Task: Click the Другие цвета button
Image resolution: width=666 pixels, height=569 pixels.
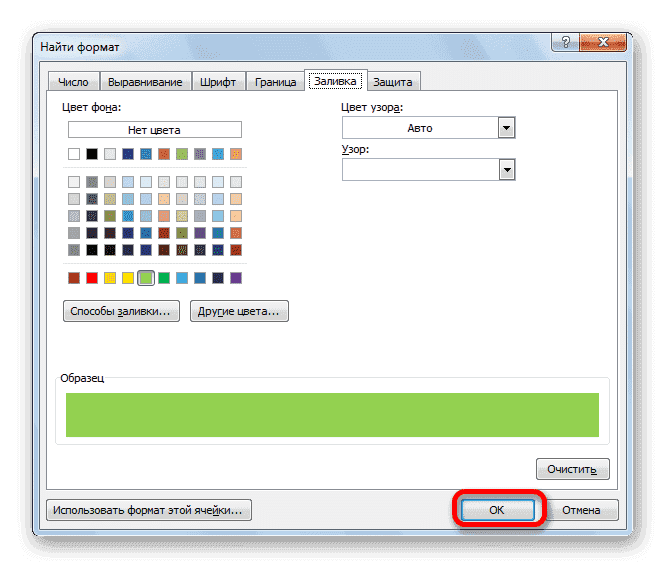Action: pos(239,312)
